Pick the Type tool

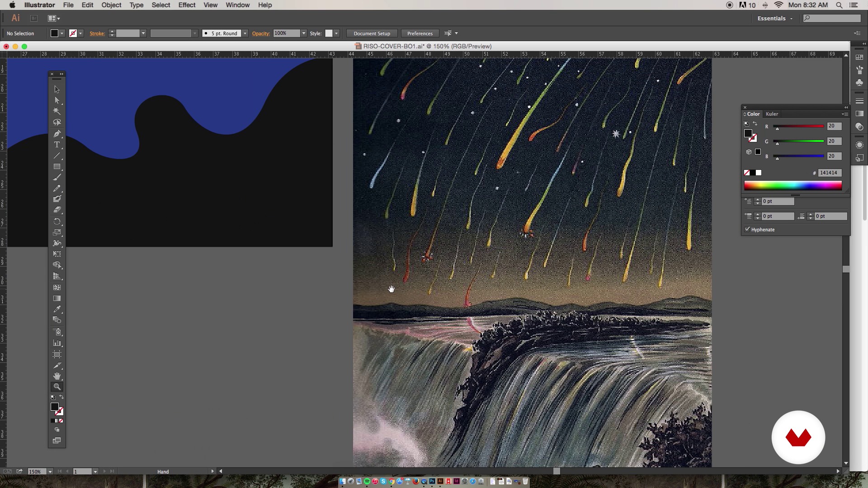point(57,145)
